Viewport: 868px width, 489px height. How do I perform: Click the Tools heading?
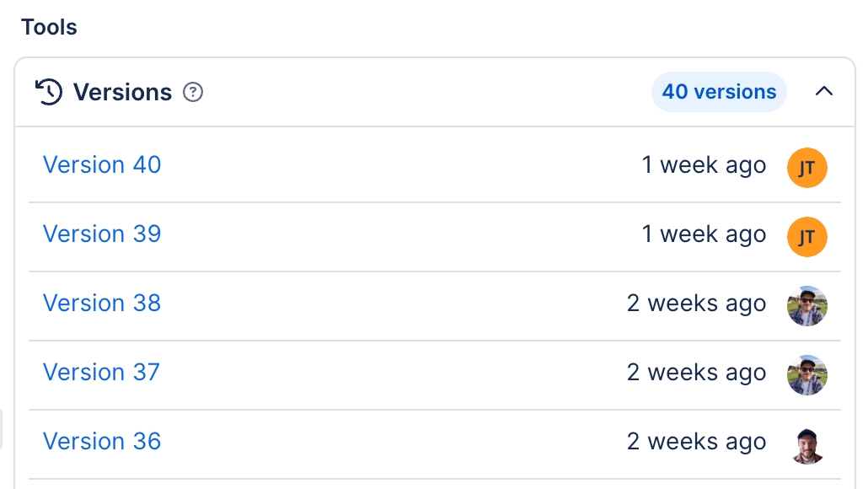(x=47, y=26)
